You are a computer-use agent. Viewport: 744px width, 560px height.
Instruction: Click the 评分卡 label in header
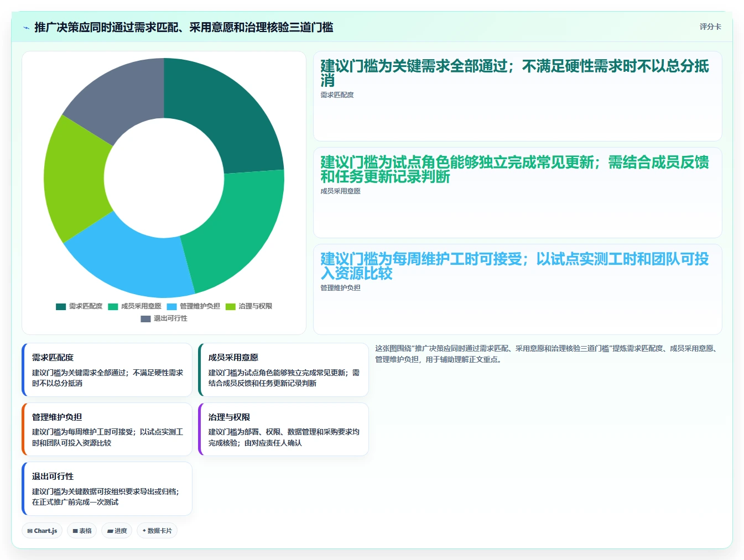coord(710,27)
